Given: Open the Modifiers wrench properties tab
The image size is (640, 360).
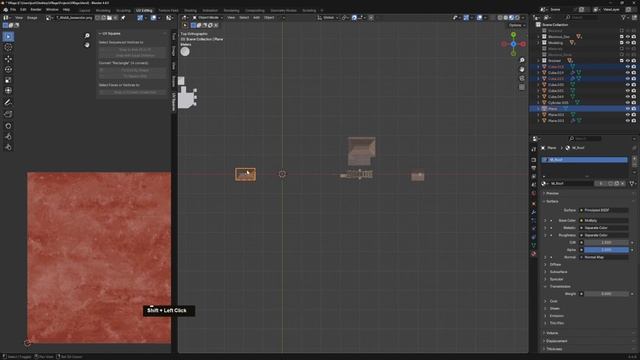Looking at the screenshot, I should (533, 212).
